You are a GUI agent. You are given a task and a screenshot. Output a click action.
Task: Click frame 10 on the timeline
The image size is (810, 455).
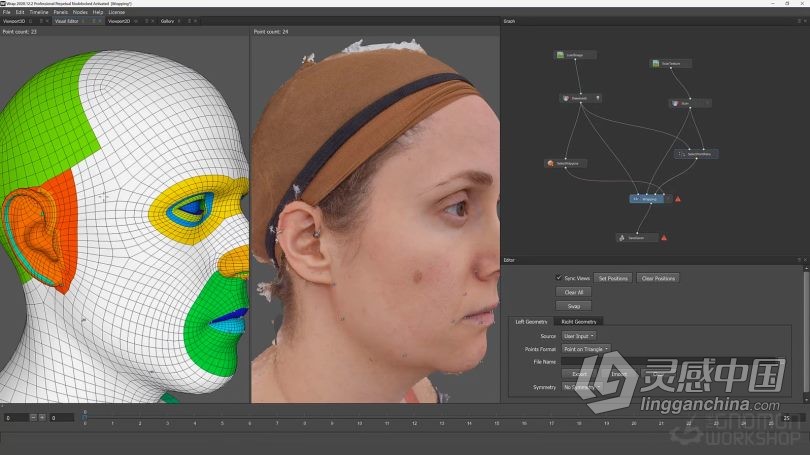359,423
